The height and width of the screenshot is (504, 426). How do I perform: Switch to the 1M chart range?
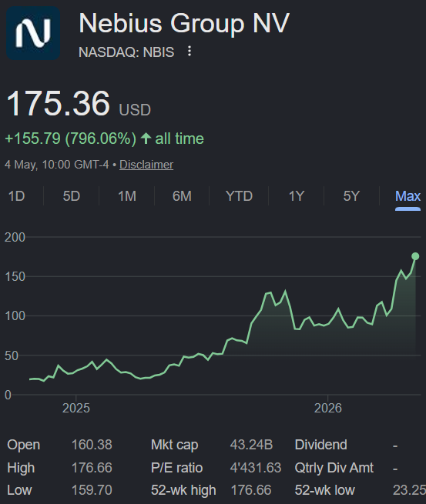click(127, 196)
